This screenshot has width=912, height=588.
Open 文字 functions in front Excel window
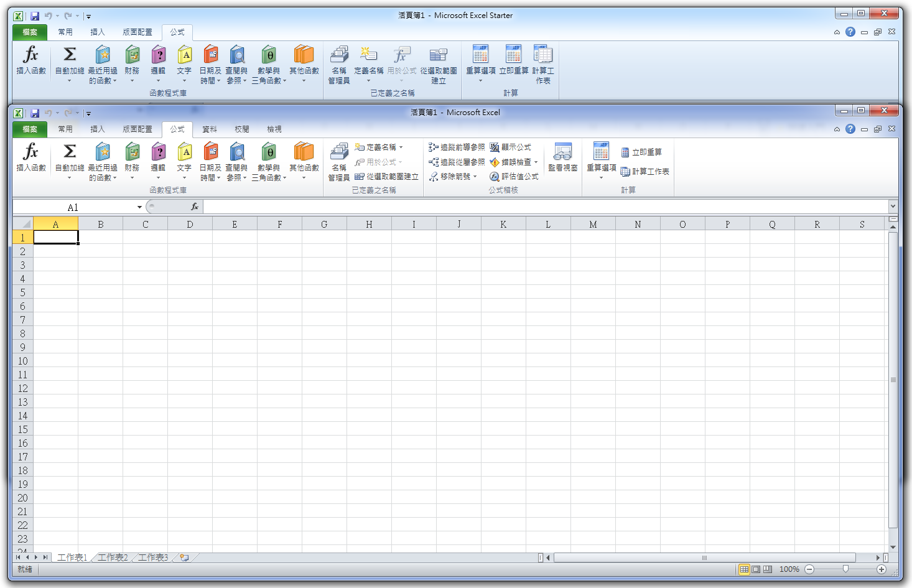tap(184, 161)
